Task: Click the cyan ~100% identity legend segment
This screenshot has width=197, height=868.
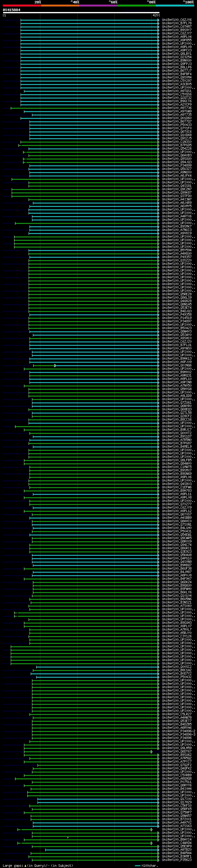Action: (175, 6)
